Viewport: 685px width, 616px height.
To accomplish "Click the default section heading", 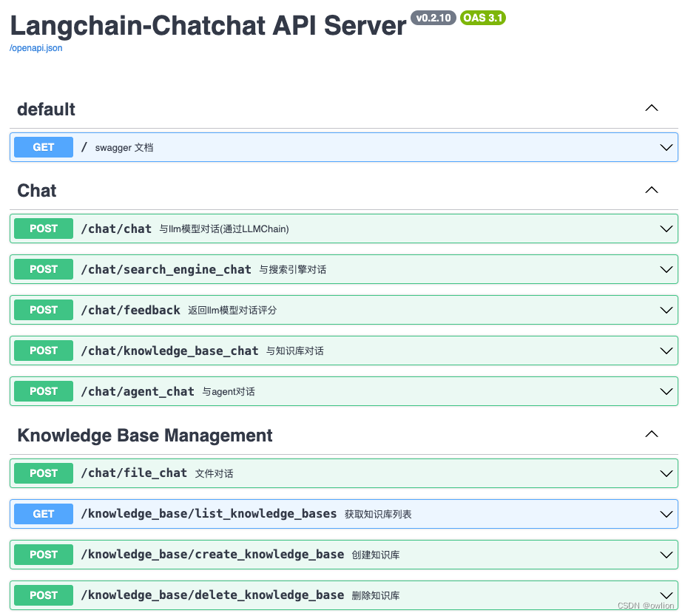I will pyautogui.click(x=46, y=109).
